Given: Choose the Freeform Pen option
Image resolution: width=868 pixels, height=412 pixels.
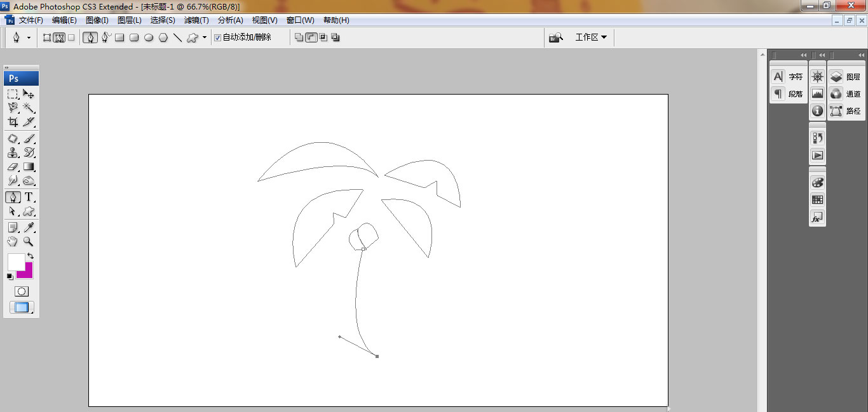Looking at the screenshot, I should tap(105, 37).
